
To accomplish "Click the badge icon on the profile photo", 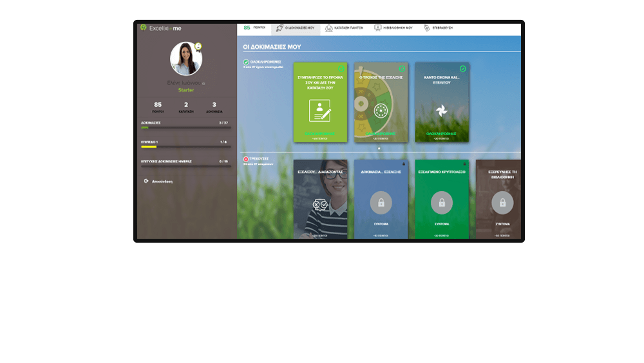I will (x=198, y=46).
